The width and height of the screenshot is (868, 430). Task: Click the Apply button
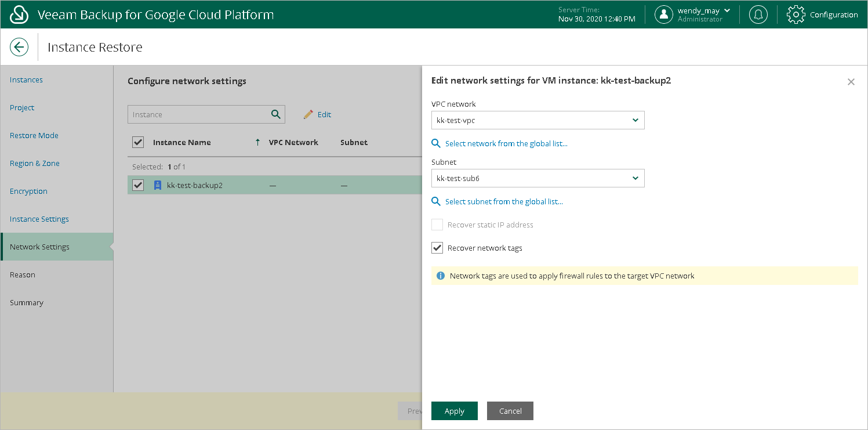point(455,411)
